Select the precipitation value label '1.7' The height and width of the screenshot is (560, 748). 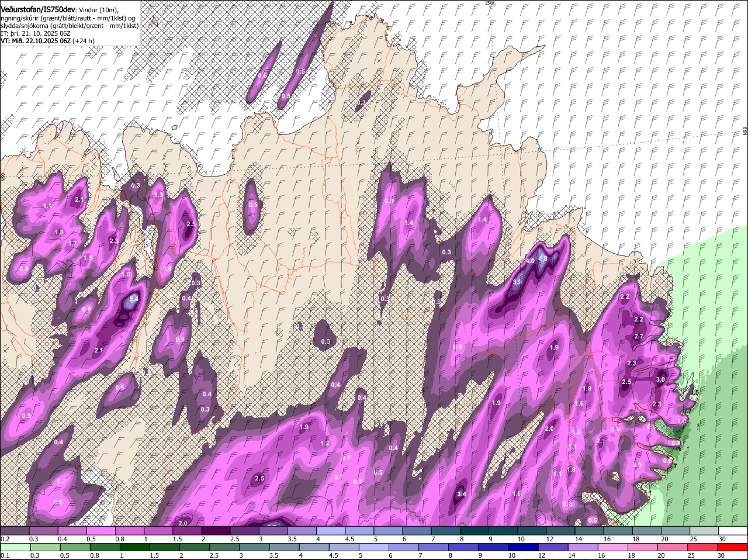(x=72, y=243)
